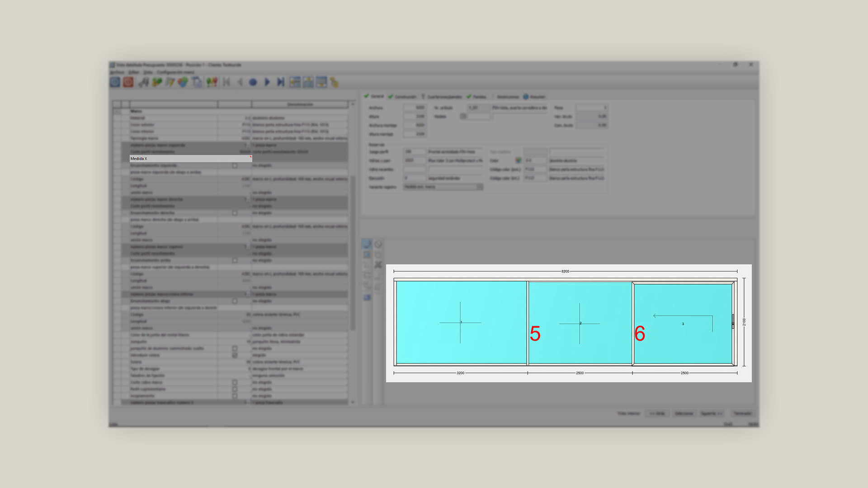Screen dimensions: 868x488
Task: Select sliding sash number 3 in drawing
Action: (683, 324)
